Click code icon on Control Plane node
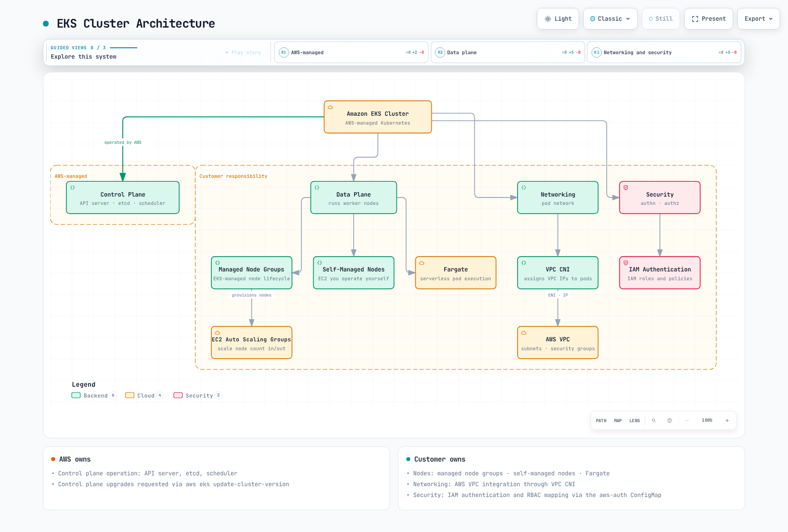 pyautogui.click(x=72, y=188)
